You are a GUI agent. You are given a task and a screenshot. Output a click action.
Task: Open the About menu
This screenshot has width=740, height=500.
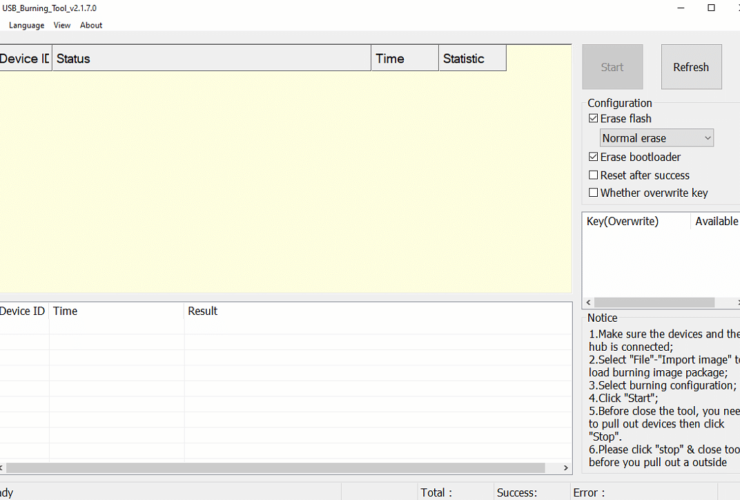click(x=91, y=25)
